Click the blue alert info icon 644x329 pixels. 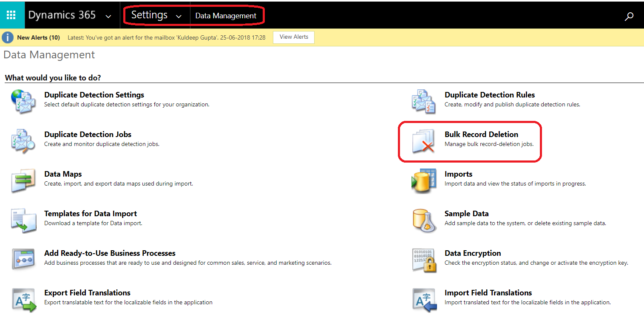point(8,37)
